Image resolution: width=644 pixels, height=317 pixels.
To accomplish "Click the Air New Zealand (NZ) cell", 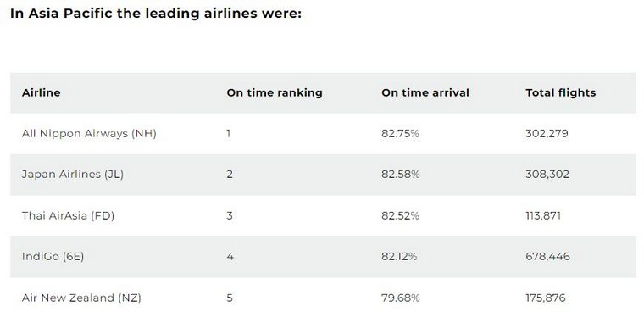I will pyautogui.click(x=81, y=298).
